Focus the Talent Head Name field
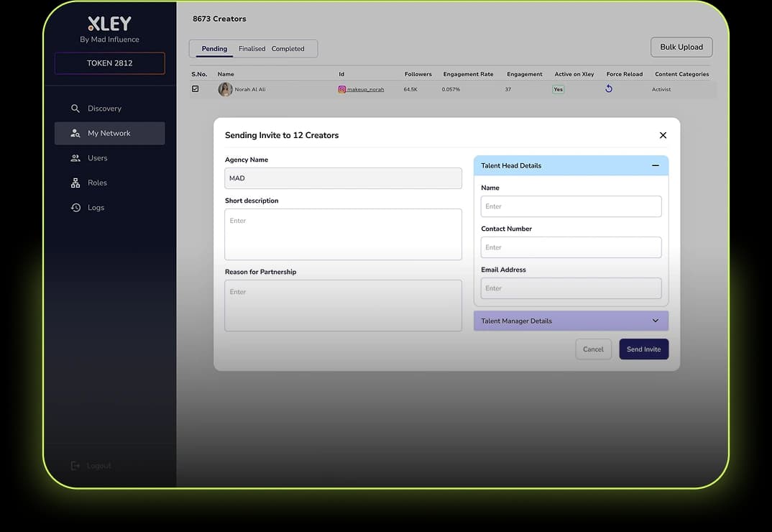Viewport: 772px width, 532px height. click(x=571, y=206)
